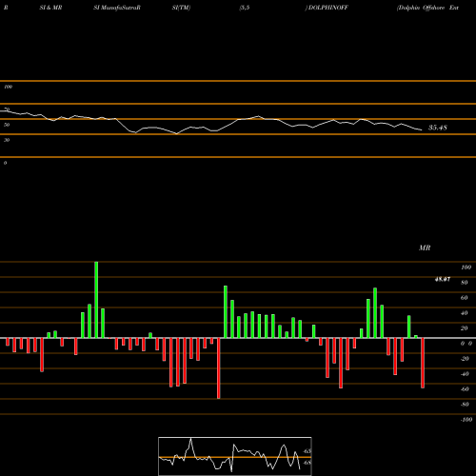Open the mini overview chart thumbnail
This screenshot has width=476, height=476.
(235, 456)
